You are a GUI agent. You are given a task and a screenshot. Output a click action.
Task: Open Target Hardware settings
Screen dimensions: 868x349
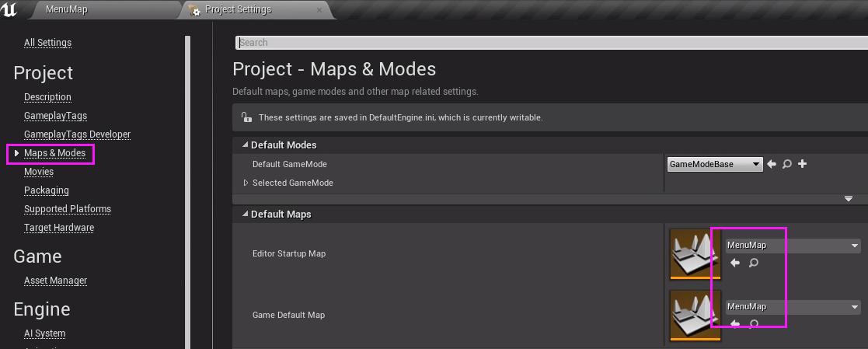coord(59,228)
